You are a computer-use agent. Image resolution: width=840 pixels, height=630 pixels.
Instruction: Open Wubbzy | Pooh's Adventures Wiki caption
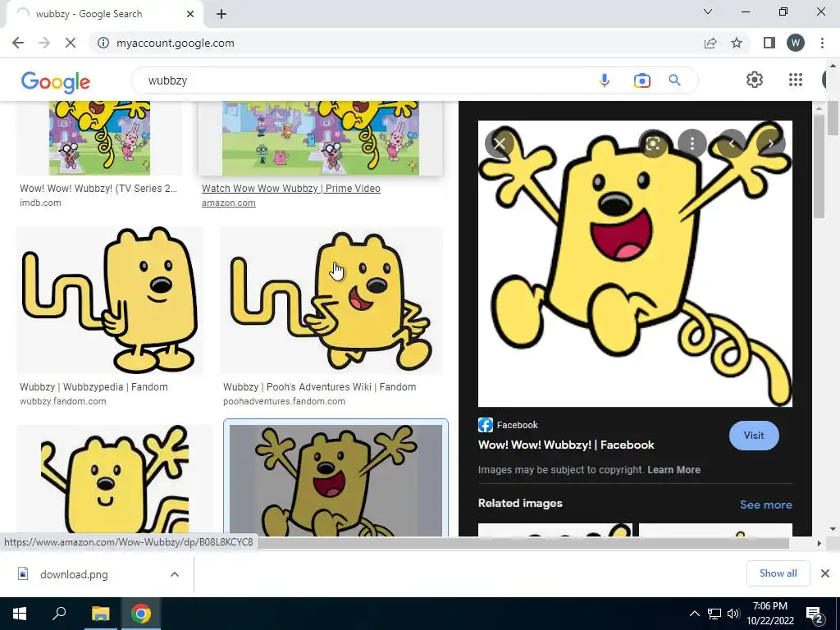click(x=319, y=387)
